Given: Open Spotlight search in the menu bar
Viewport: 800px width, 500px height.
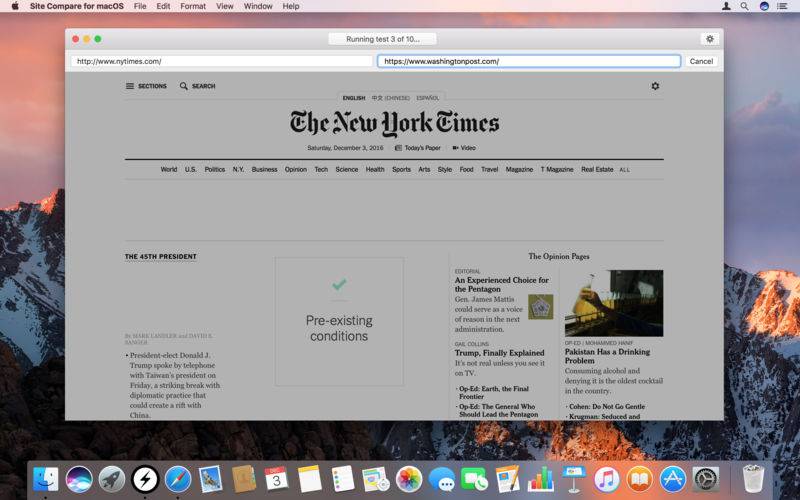Looking at the screenshot, I should (x=744, y=6).
